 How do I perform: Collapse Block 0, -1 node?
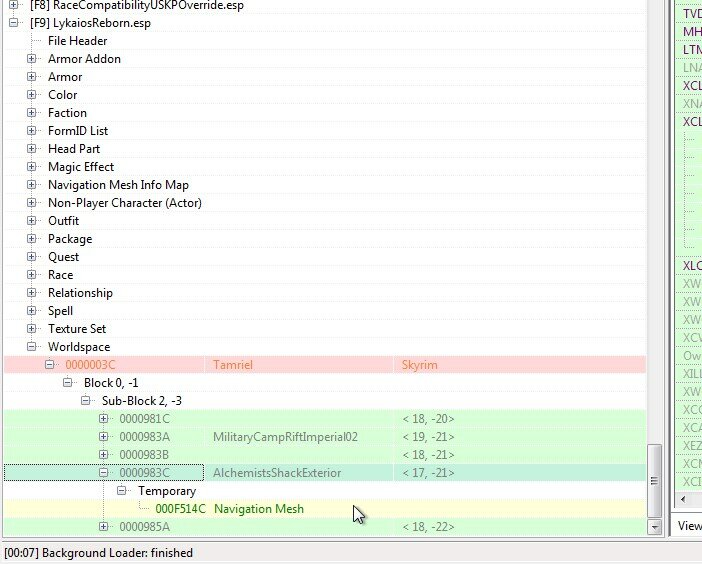[68, 383]
